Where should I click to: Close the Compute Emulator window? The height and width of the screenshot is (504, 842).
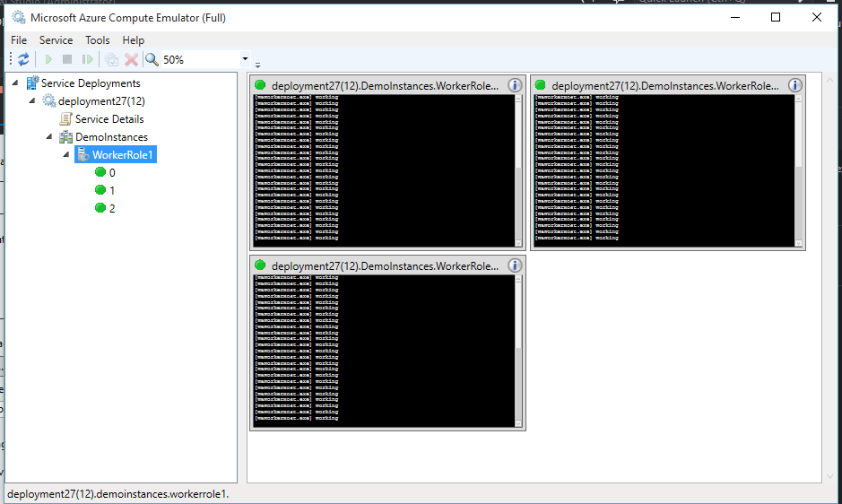tap(817, 17)
